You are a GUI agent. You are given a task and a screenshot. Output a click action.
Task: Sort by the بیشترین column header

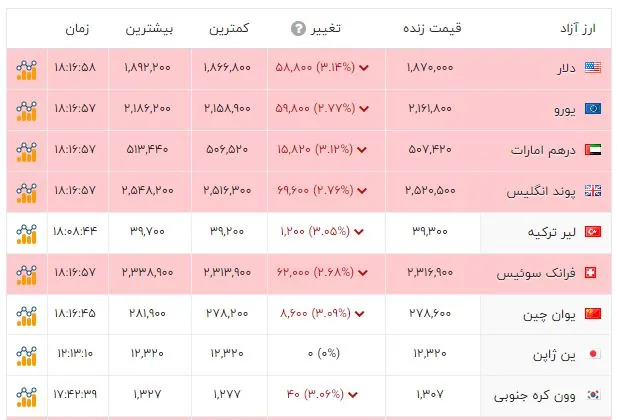[149, 29]
